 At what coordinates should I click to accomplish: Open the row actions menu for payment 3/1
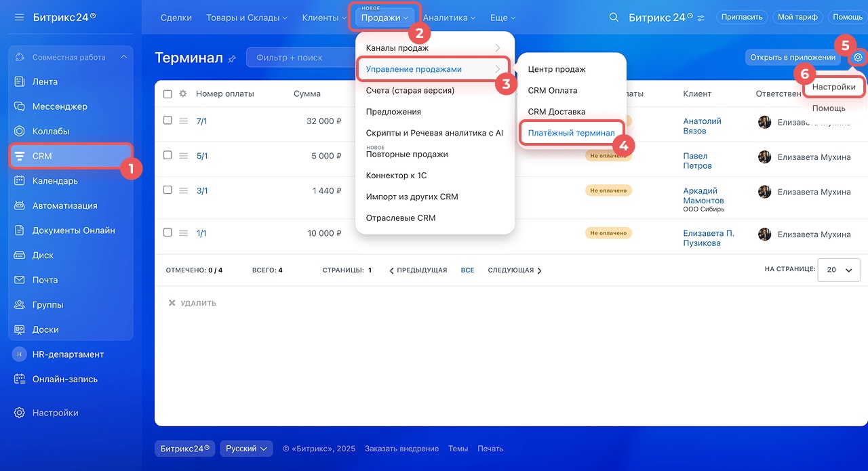(x=183, y=191)
